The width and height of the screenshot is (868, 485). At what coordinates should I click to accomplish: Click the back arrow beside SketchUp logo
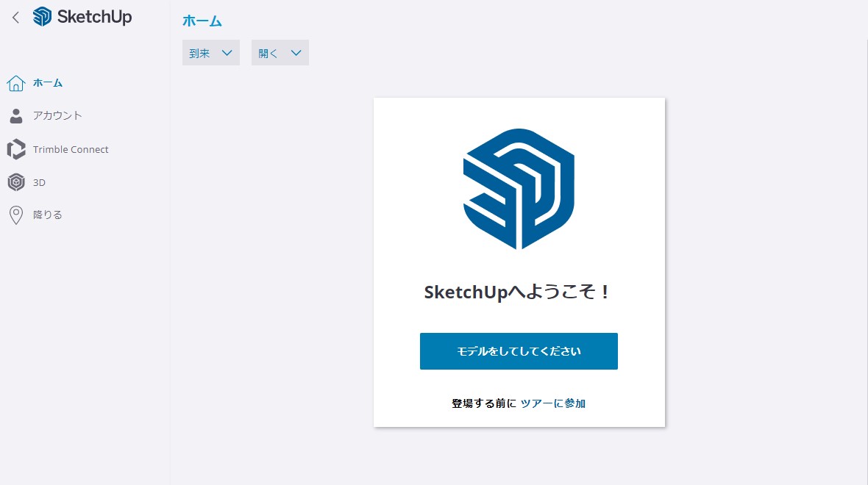coord(15,17)
